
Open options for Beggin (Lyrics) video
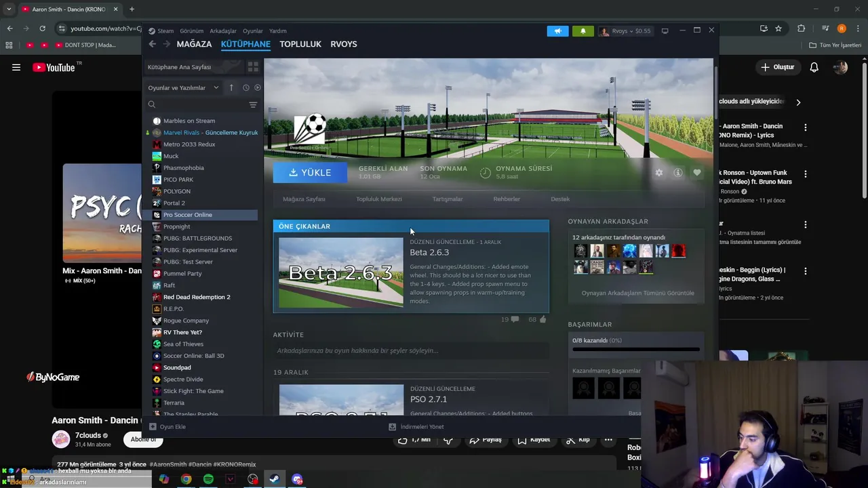805,271
